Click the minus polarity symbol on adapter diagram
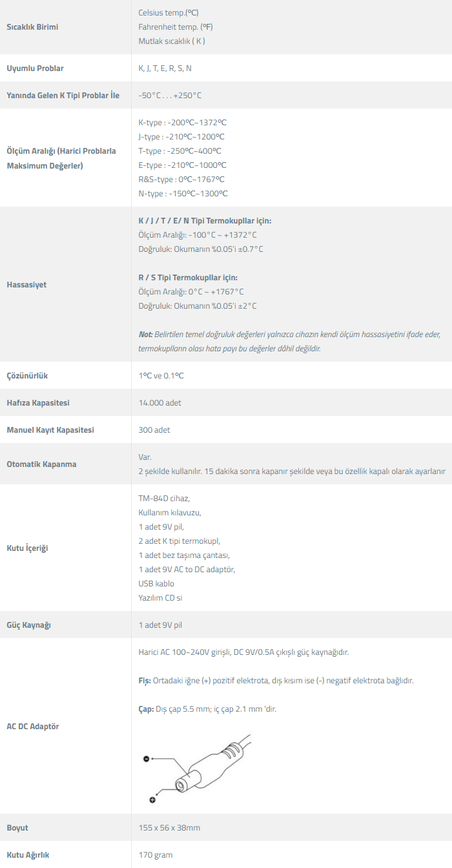The image size is (452, 868). tap(146, 759)
